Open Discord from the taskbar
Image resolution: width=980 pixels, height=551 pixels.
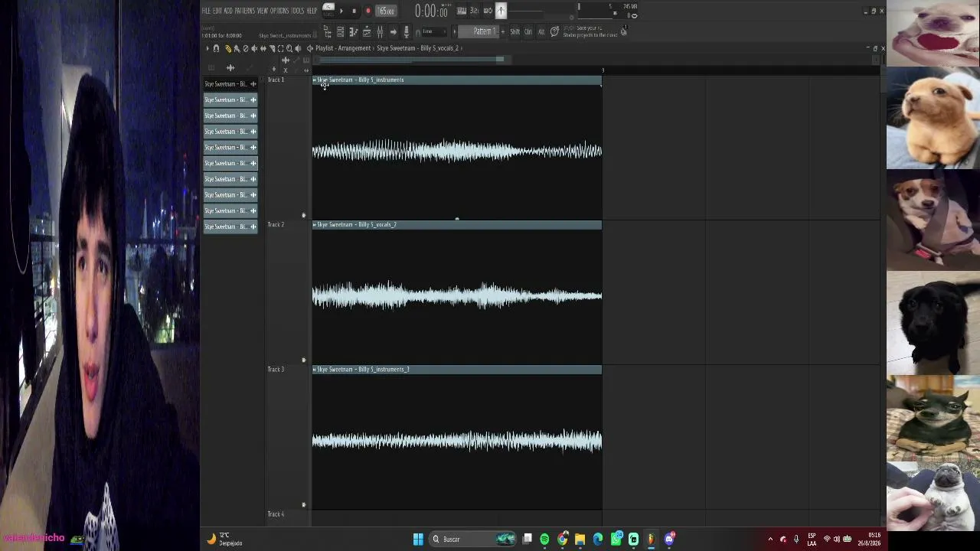670,540
